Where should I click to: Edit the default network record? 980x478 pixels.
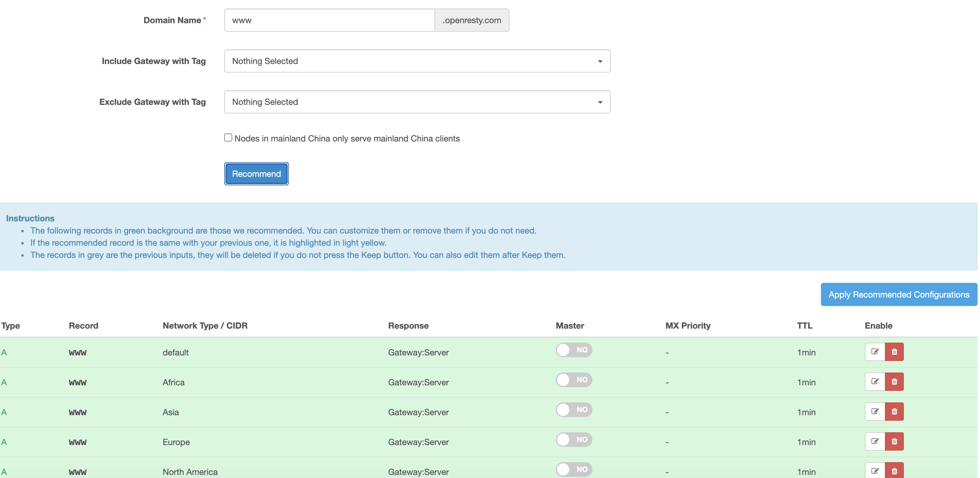(875, 352)
